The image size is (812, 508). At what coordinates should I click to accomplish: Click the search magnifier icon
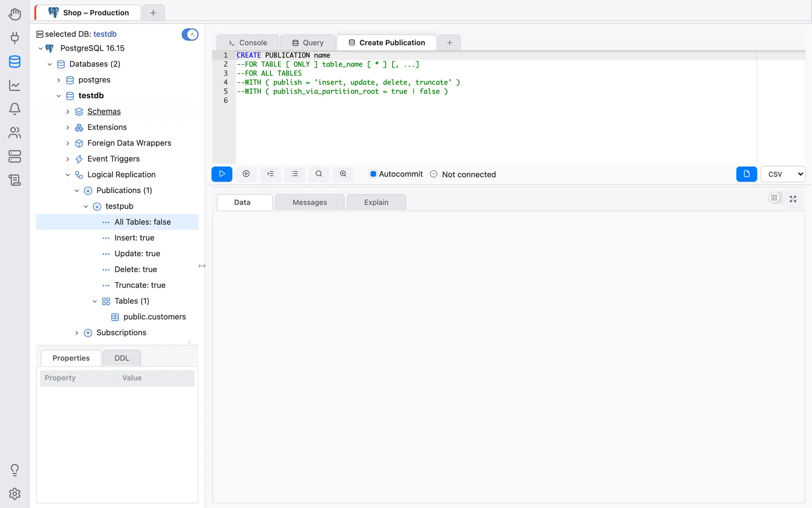pos(319,174)
